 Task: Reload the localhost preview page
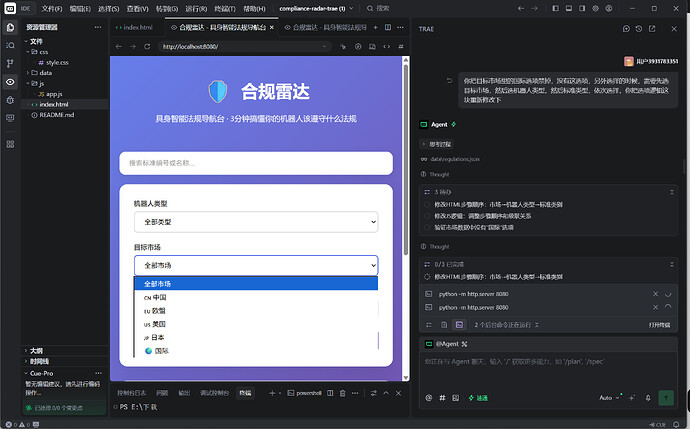[147, 46]
